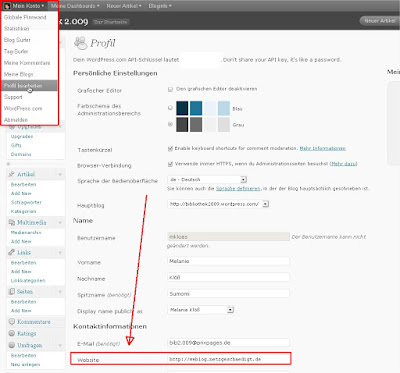
Task: Open the Hauptblog dropdown
Action: click(x=218, y=204)
